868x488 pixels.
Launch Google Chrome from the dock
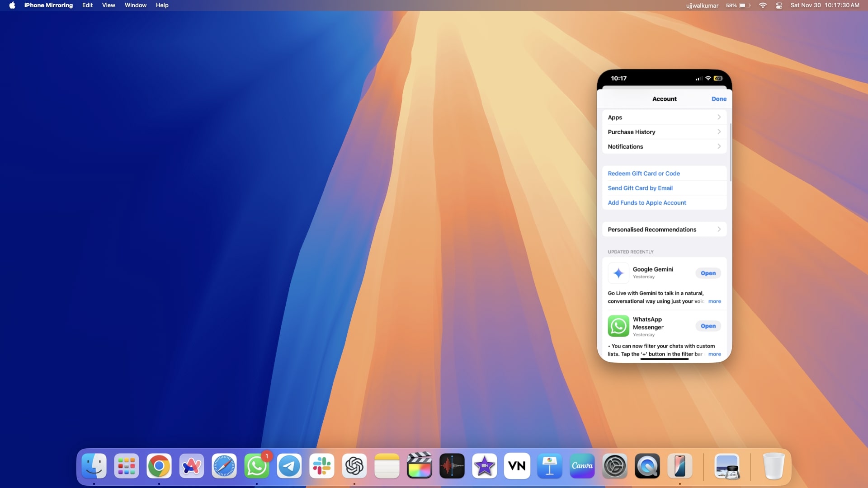click(159, 466)
